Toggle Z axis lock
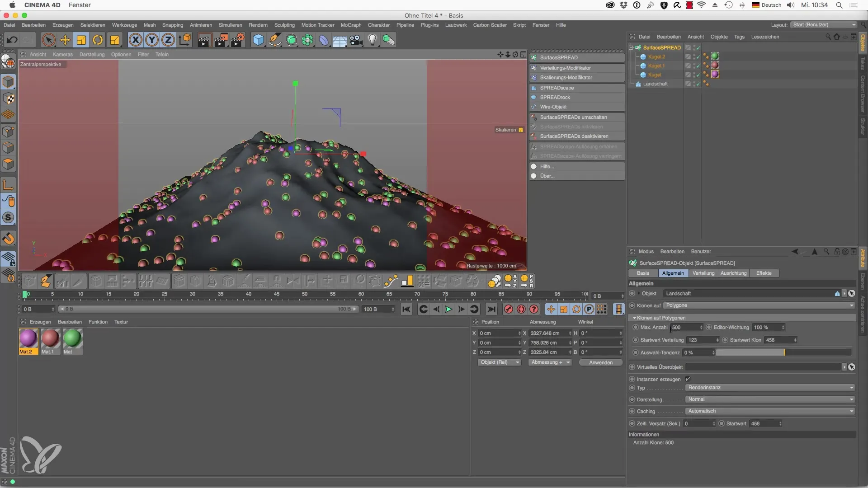Viewport: 868px width, 488px height. pos(168,40)
